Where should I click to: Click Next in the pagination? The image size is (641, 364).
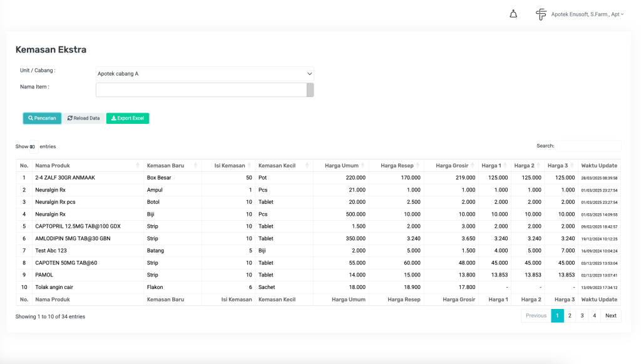(x=610, y=316)
